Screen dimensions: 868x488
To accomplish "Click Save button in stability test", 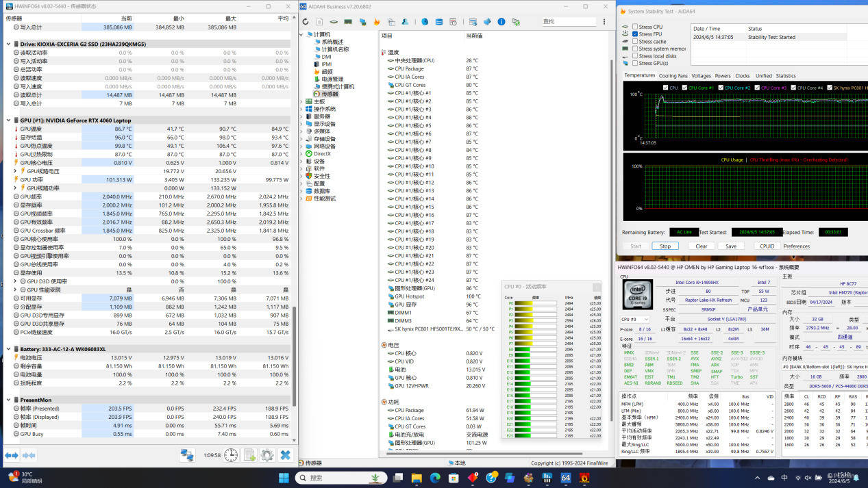I will [x=731, y=246].
